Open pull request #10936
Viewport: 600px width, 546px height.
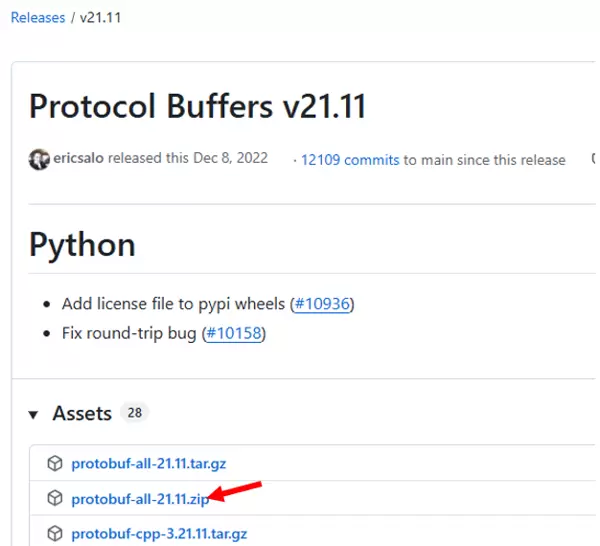322,303
